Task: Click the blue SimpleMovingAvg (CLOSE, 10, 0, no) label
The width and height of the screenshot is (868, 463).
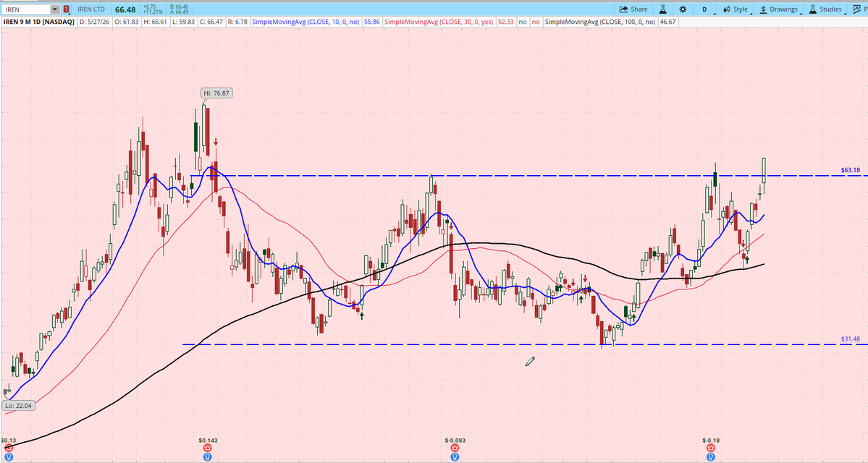Action: point(306,22)
